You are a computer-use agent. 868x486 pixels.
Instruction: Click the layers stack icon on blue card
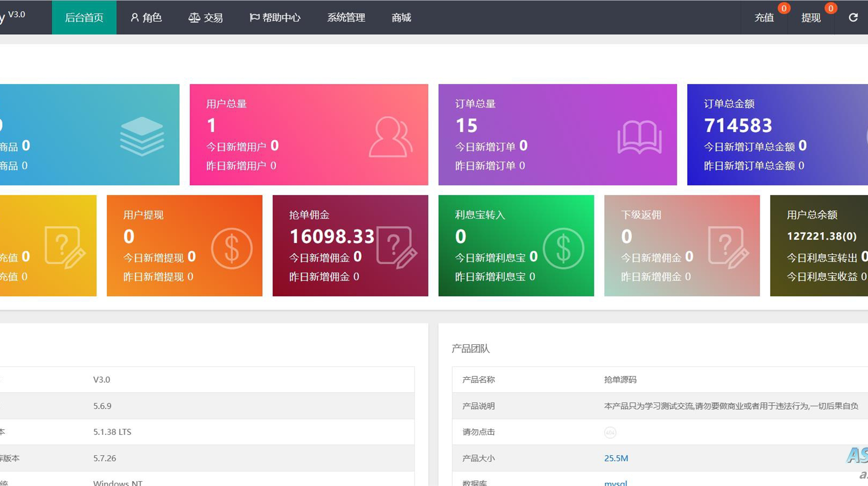(142, 136)
